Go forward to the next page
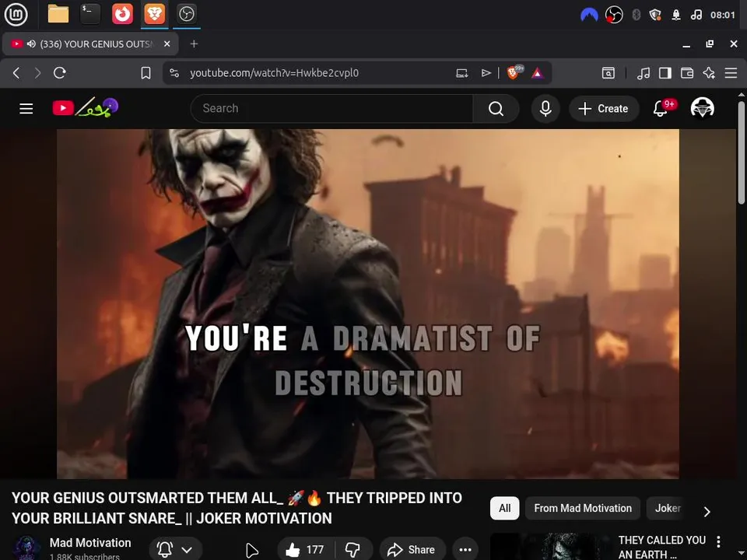 click(37, 73)
